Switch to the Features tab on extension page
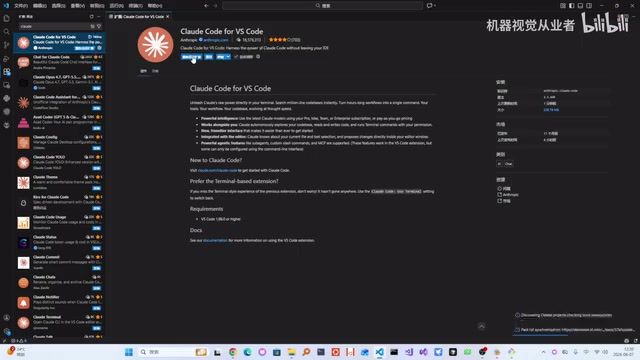The width and height of the screenshot is (640, 360). (156, 71)
